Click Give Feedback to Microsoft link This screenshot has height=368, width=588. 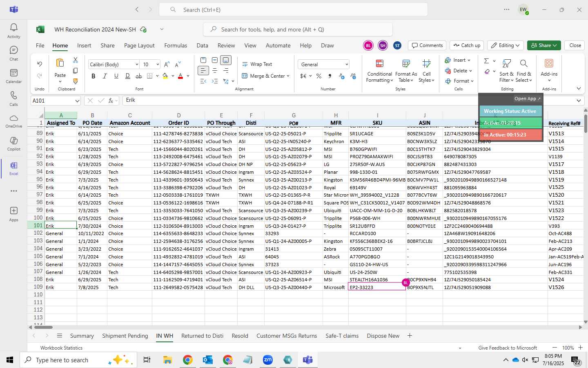click(x=508, y=348)
